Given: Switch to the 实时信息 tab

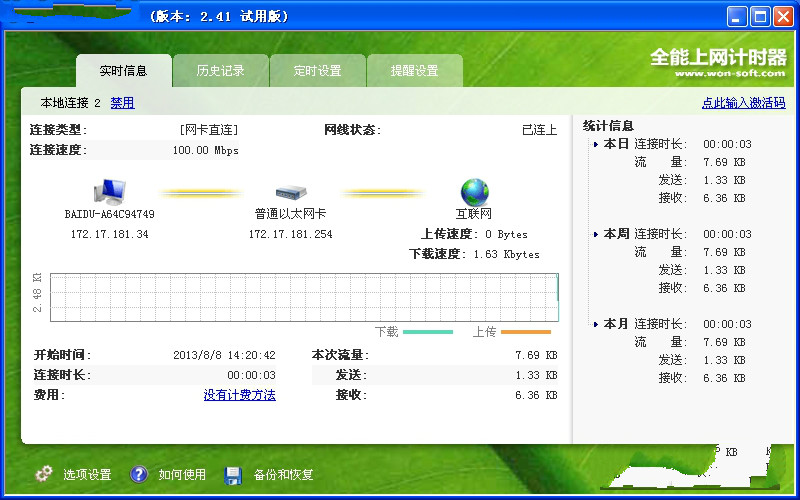Looking at the screenshot, I should [x=123, y=70].
